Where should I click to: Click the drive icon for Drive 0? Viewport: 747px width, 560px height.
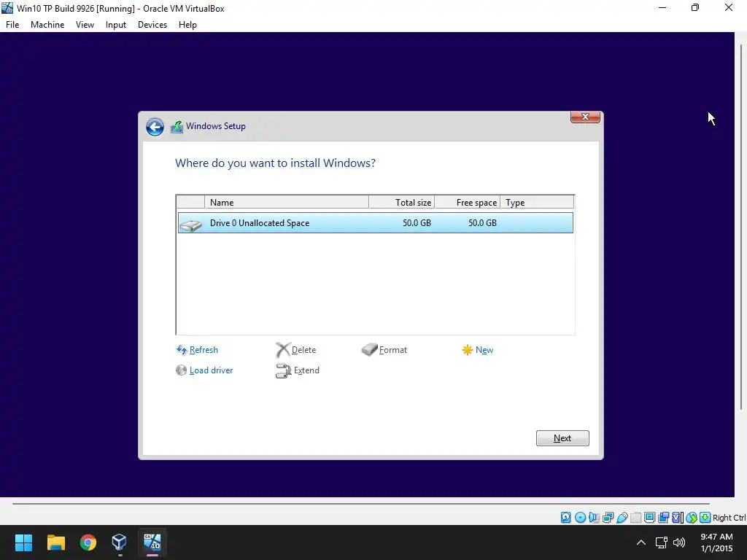click(x=191, y=225)
